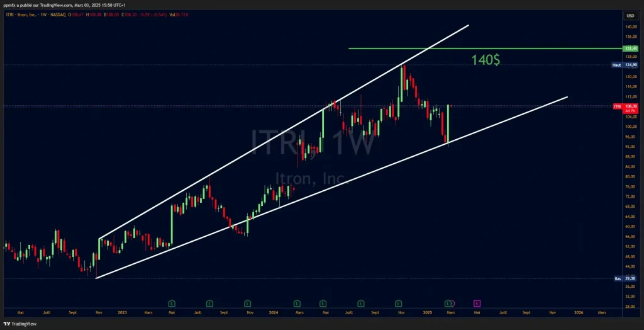This screenshot has width=644, height=330.
Task: Click the high value H108,98
Action: pos(94,15)
